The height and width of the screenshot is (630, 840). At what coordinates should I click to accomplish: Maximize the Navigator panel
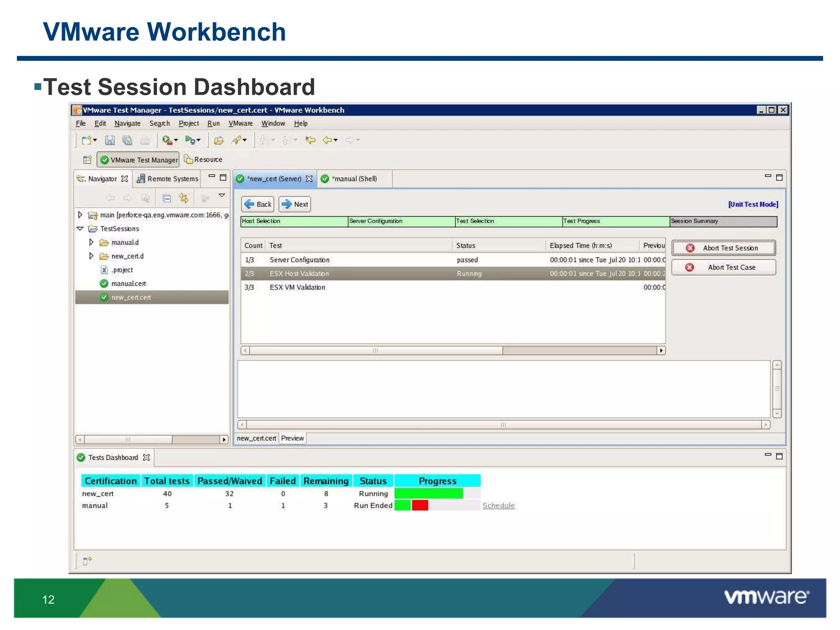(223, 177)
